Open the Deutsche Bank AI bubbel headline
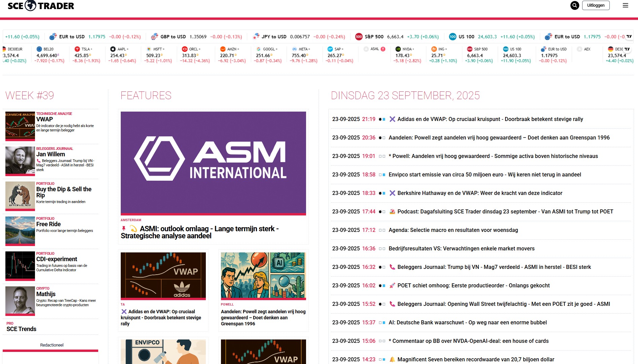The height and width of the screenshot is (364, 638). click(467, 322)
